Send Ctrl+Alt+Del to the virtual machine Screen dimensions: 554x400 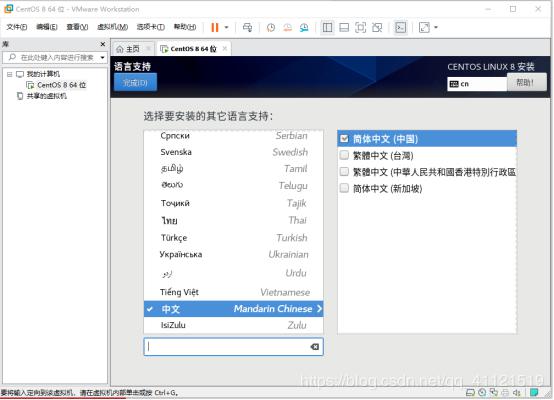click(x=248, y=27)
